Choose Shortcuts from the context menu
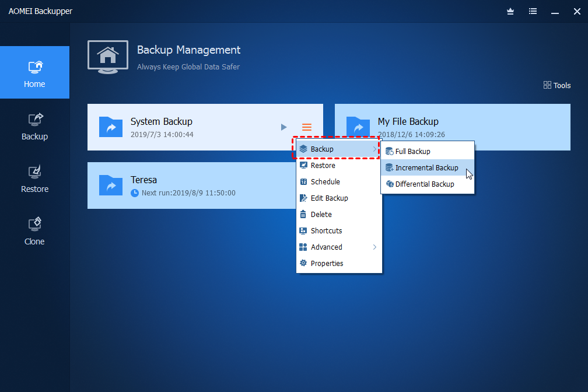The image size is (588, 392). [339, 230]
